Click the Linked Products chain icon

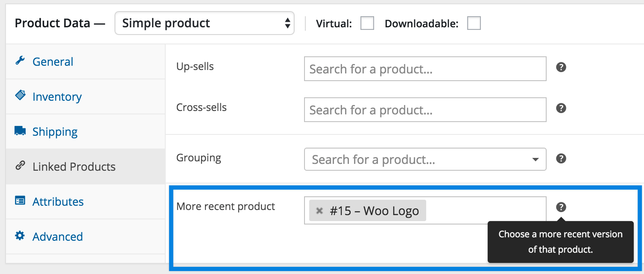(20, 166)
